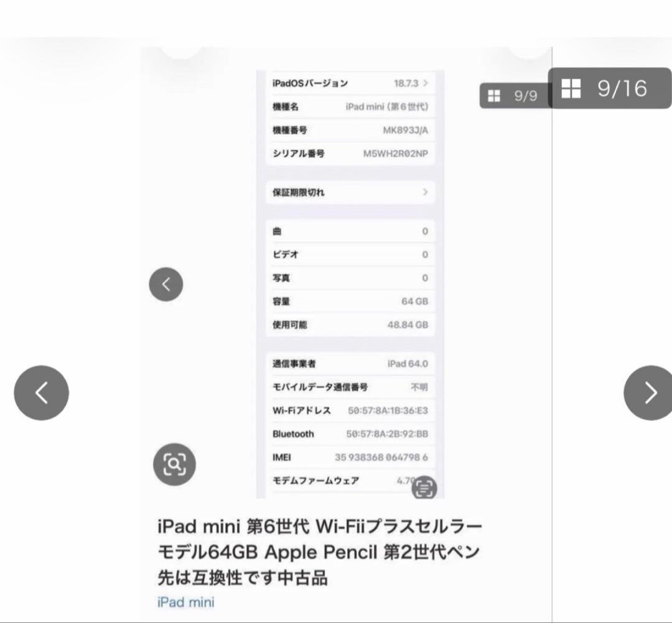The width and height of the screenshot is (672, 623).
Task: Click the 使用可能 48.84 GB row
Action: coord(348,325)
